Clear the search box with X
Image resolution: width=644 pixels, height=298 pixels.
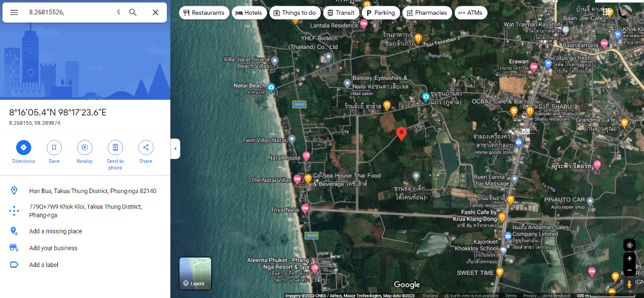(156, 12)
